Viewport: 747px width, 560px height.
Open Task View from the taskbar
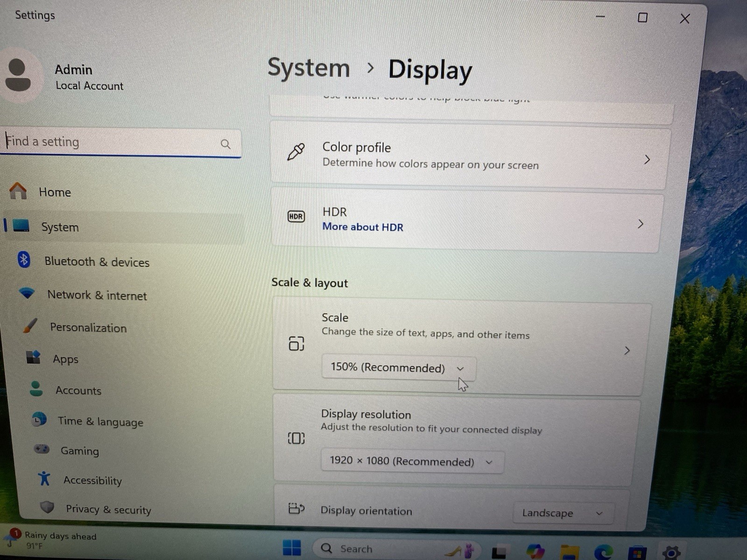tap(499, 552)
